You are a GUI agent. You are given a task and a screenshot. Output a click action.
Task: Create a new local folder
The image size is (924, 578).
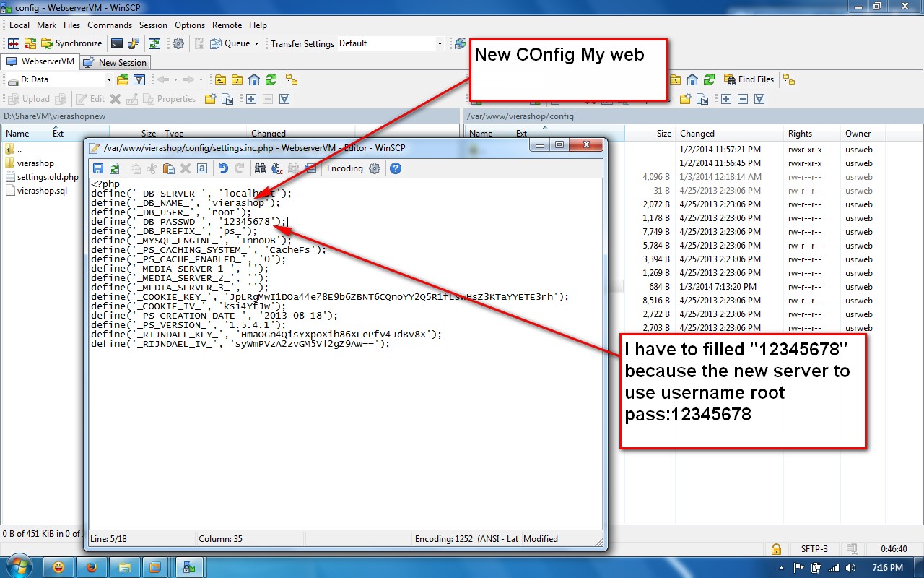pyautogui.click(x=210, y=99)
